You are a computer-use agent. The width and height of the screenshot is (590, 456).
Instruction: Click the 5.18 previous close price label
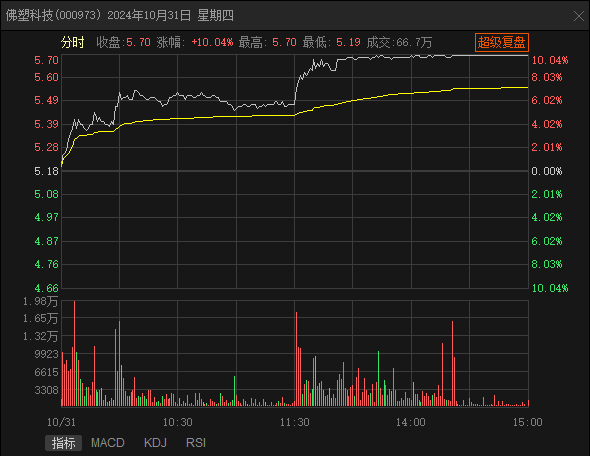[x=46, y=171]
